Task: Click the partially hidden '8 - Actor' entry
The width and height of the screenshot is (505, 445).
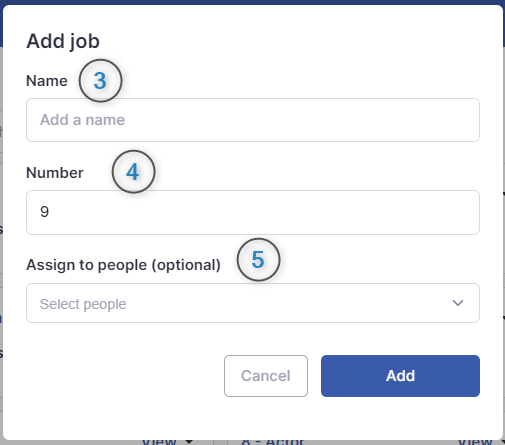Action: [273, 442]
